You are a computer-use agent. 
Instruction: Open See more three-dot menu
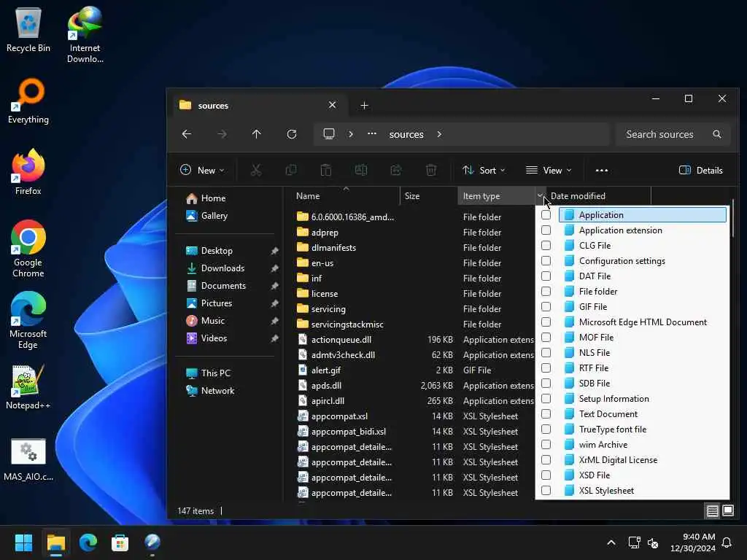point(602,170)
